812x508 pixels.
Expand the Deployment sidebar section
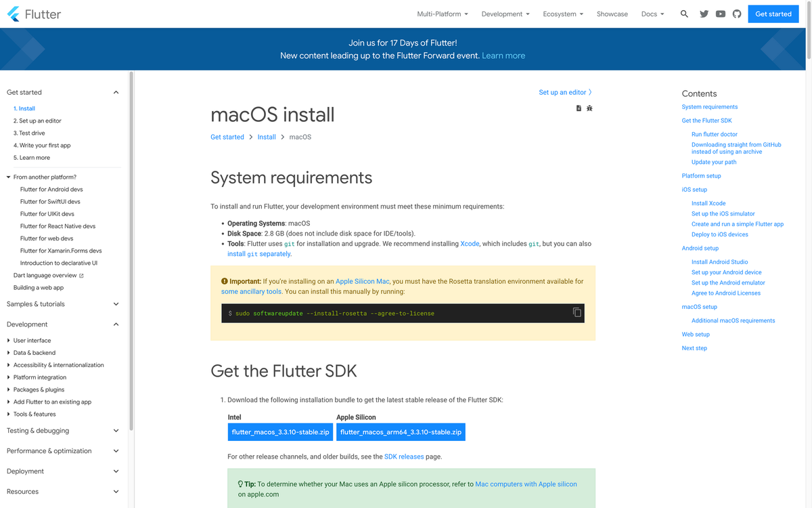point(64,471)
